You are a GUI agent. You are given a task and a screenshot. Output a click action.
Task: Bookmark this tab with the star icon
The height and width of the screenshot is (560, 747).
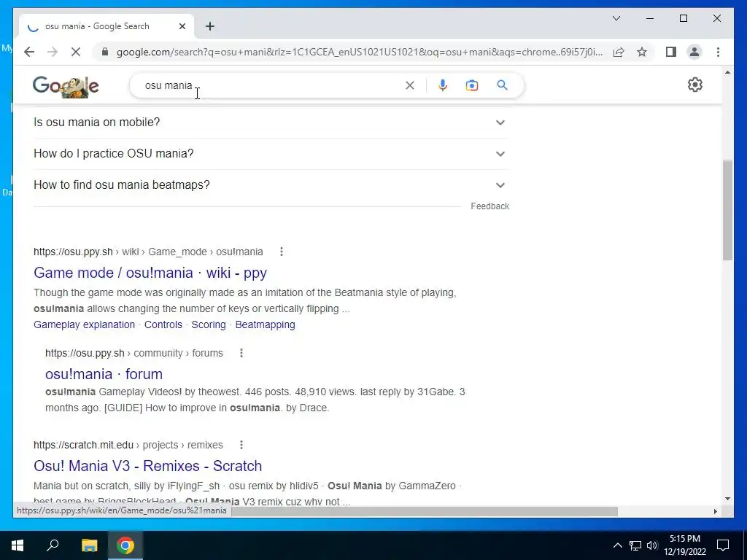pos(642,52)
